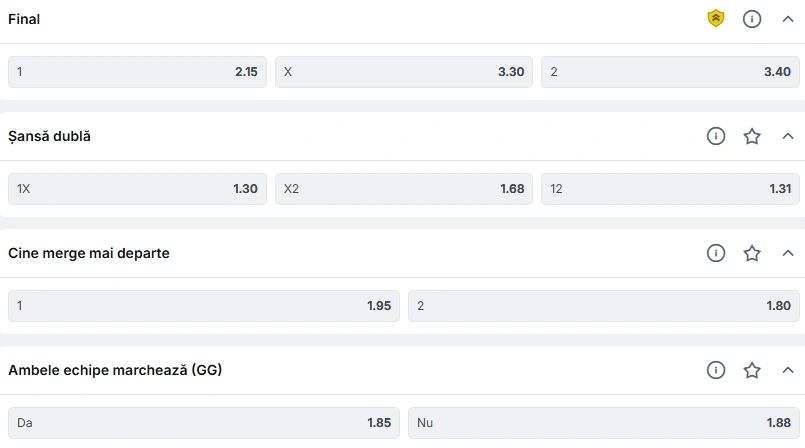The image size is (805, 448).
Task: Select Da for both teams scoring
Action: click(x=204, y=423)
